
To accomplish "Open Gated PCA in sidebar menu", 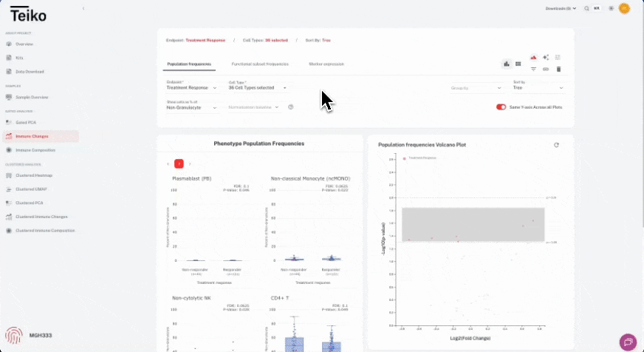I will coord(26,123).
